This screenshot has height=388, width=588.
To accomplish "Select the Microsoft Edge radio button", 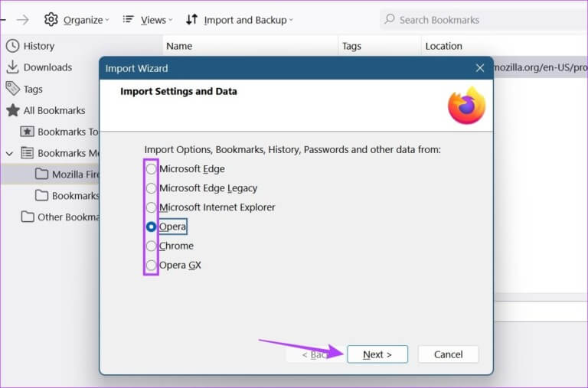I will 151,168.
